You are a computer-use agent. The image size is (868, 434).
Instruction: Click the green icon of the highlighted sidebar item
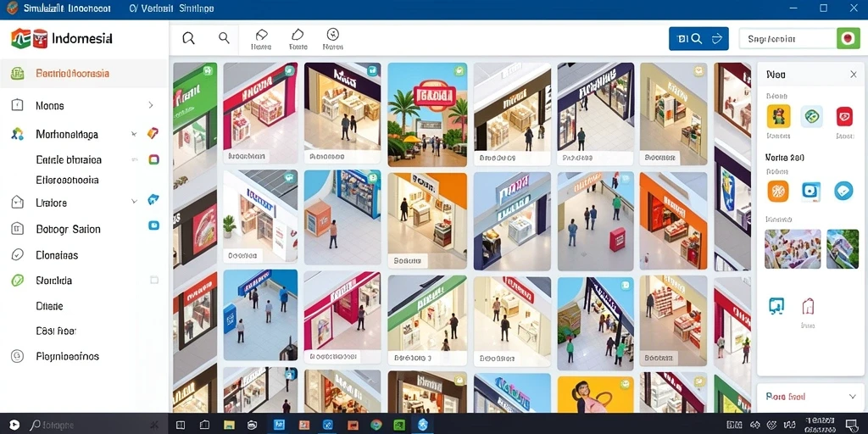18,73
